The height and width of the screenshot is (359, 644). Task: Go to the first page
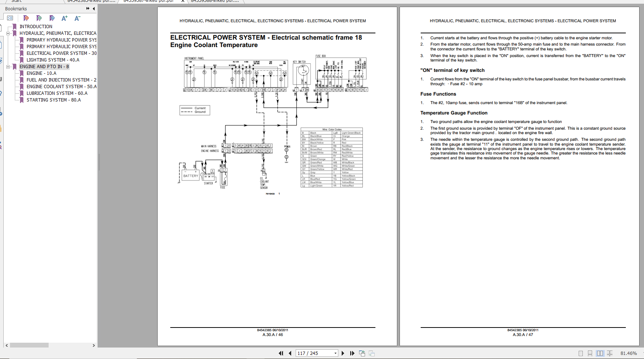(x=281, y=353)
